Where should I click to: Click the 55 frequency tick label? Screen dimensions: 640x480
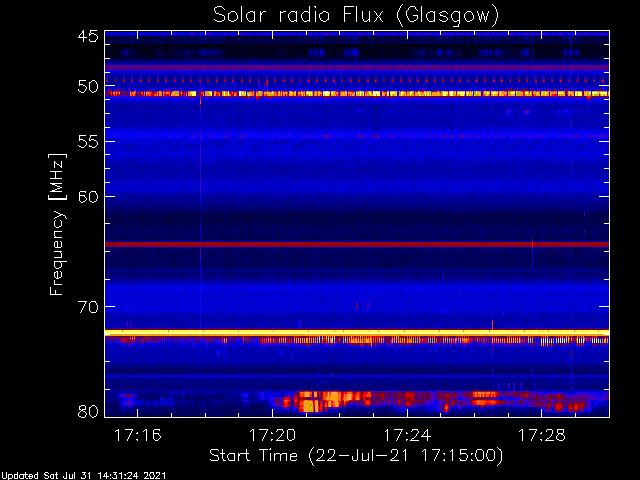88,142
